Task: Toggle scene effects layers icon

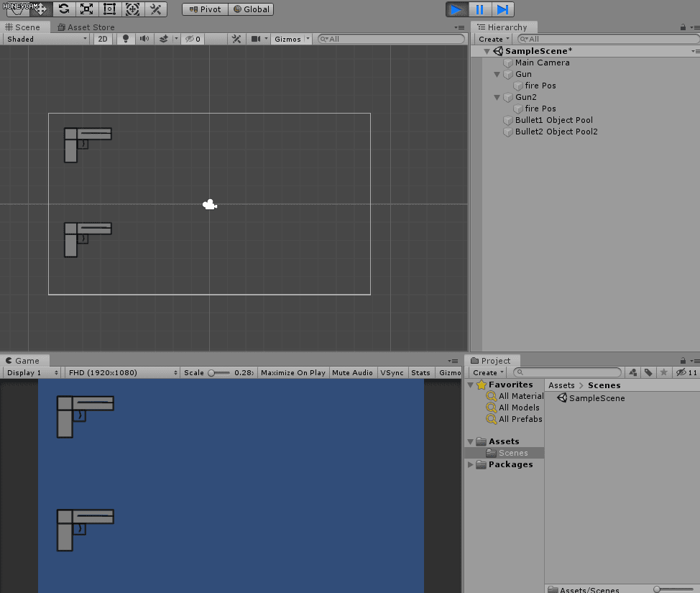Action: [164, 39]
